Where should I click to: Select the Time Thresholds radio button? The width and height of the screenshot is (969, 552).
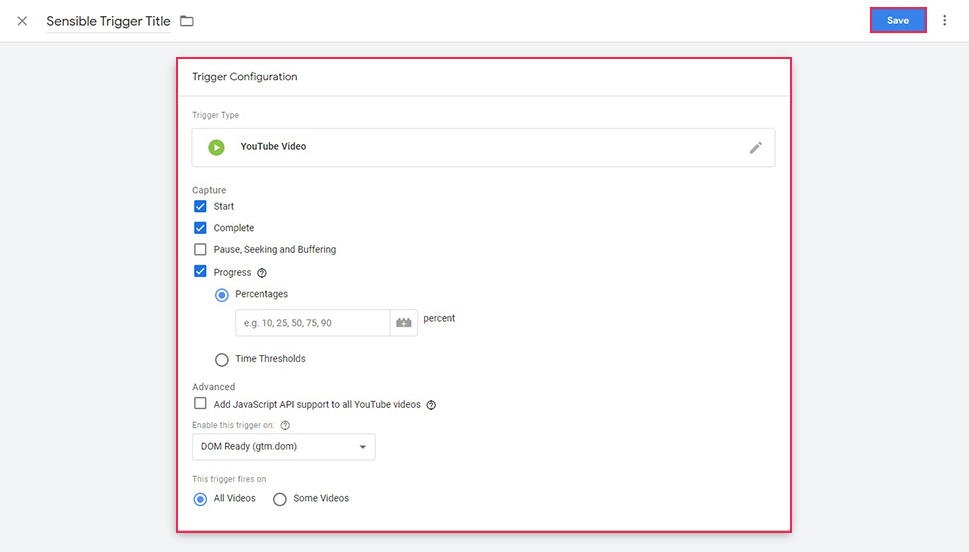pyautogui.click(x=221, y=359)
